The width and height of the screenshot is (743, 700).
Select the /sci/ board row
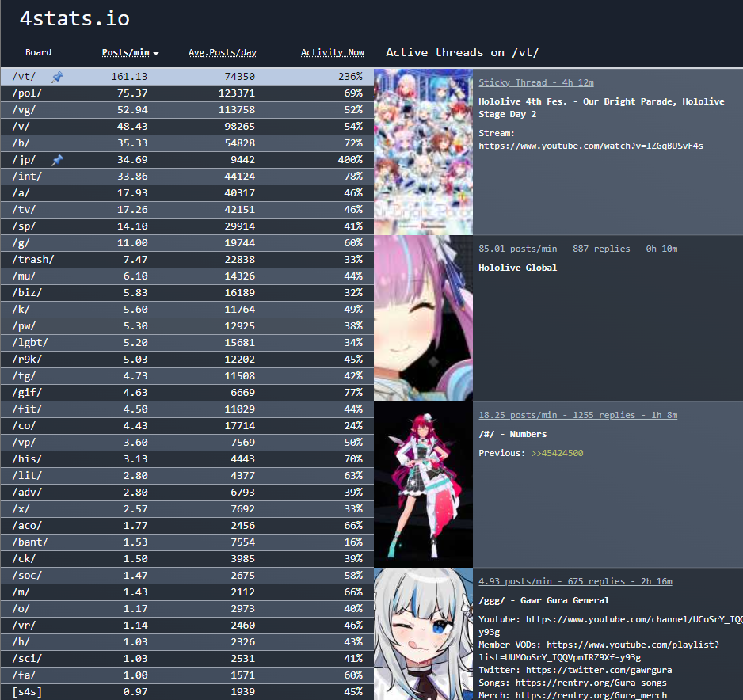(x=187, y=659)
